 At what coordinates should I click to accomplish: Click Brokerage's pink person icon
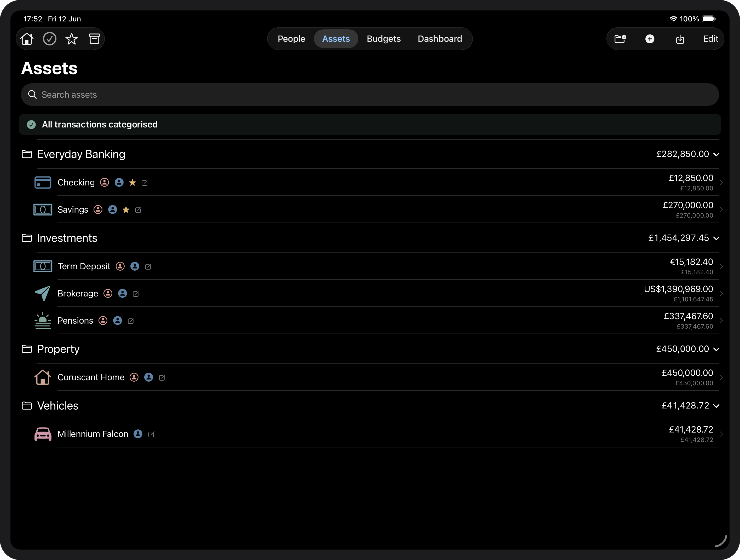pos(108,293)
